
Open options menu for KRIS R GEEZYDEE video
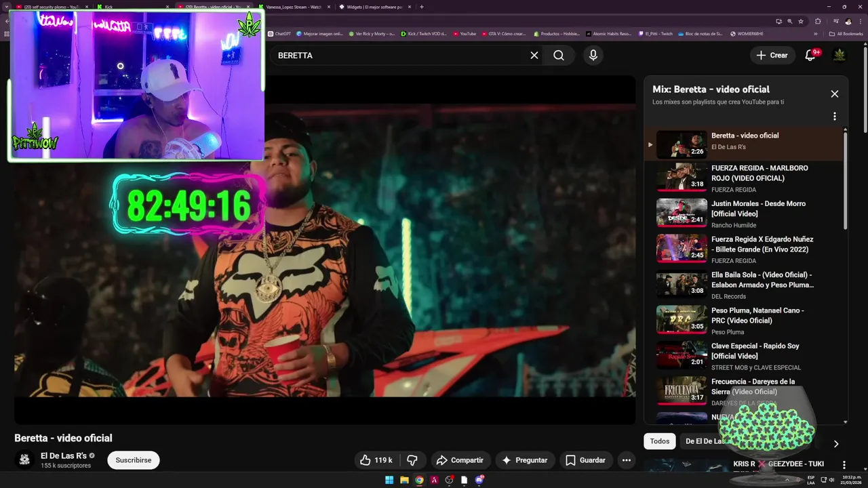point(844,465)
